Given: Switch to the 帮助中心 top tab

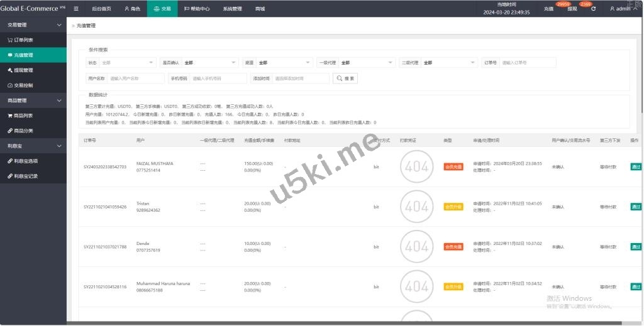Looking at the screenshot, I should tap(197, 9).
